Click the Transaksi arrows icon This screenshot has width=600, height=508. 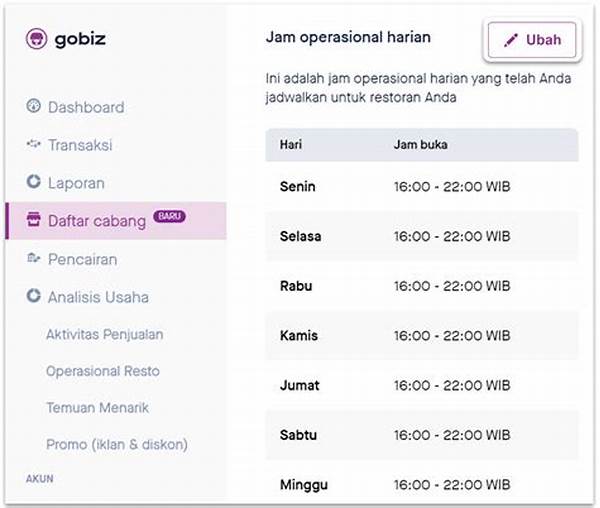pyautogui.click(x=33, y=144)
